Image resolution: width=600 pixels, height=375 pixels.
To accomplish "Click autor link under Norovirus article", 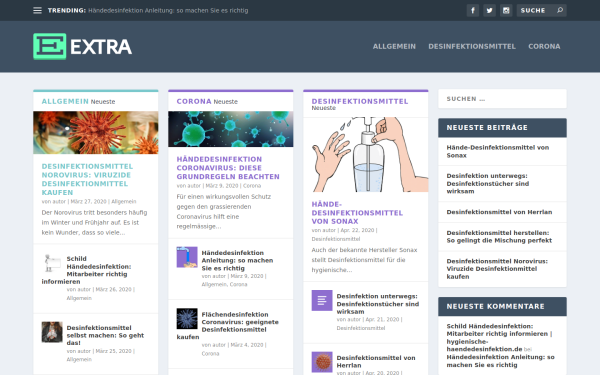I will [59, 201].
